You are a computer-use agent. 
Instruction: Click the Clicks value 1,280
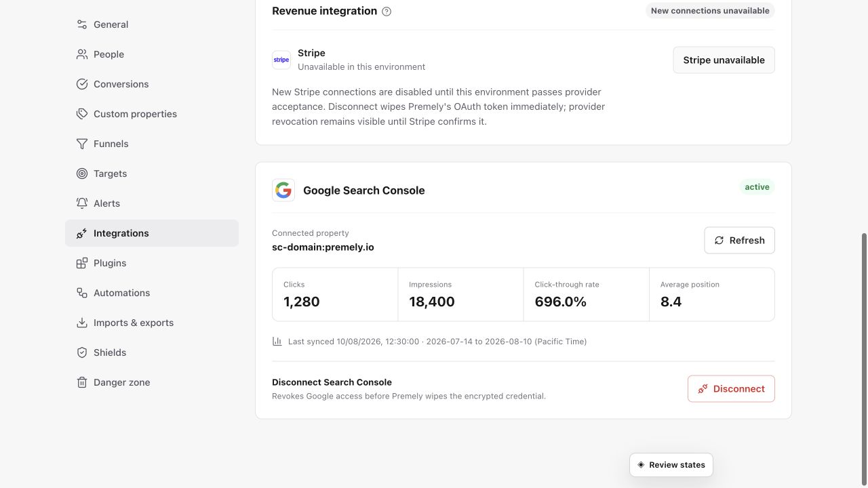tap(302, 302)
